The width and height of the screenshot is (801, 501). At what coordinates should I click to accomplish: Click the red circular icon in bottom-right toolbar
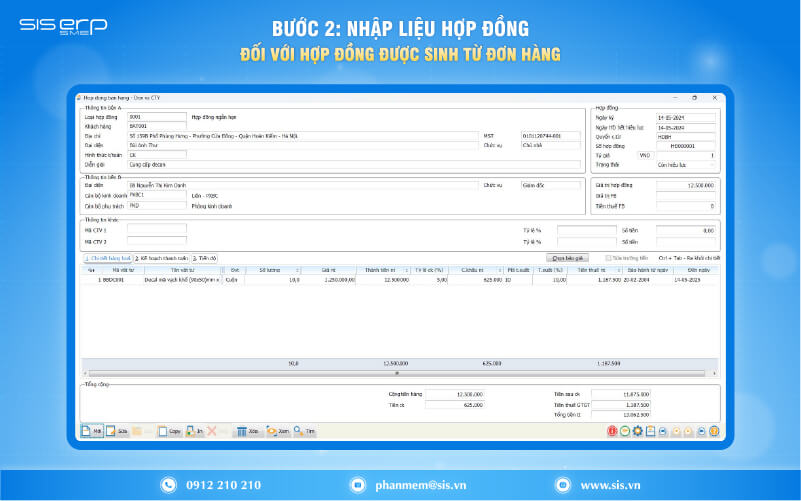pos(612,431)
